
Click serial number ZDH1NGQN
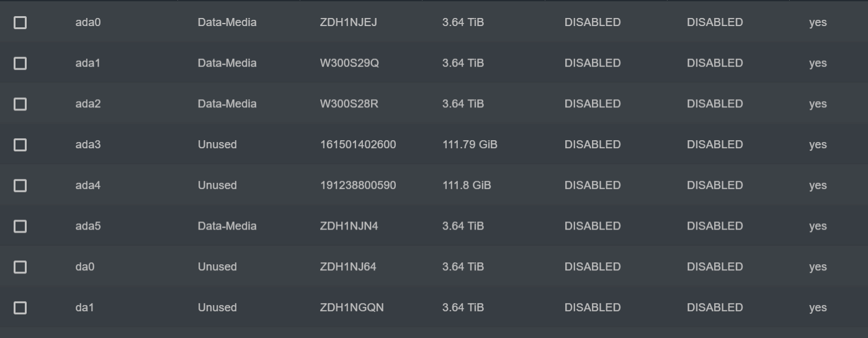pyautogui.click(x=352, y=308)
